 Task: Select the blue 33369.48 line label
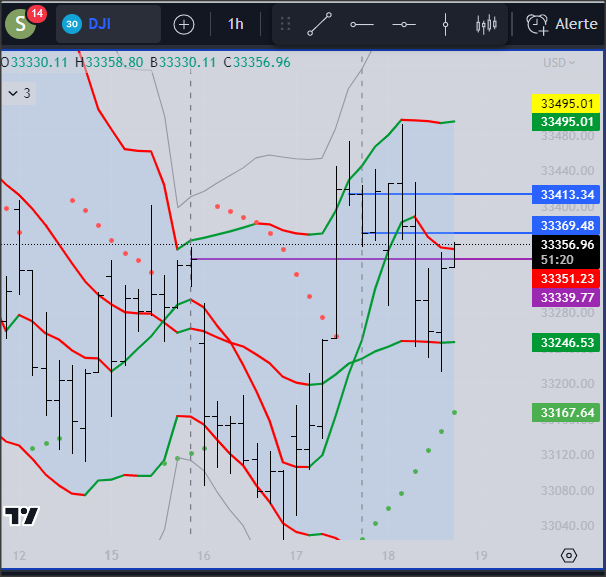click(x=566, y=225)
